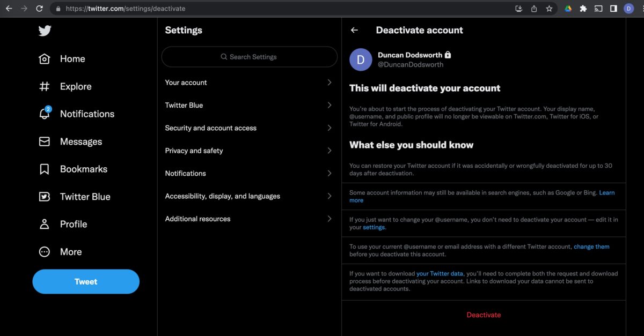This screenshot has width=644, height=336.
Task: Select Home in the left navigation
Action: pos(72,59)
